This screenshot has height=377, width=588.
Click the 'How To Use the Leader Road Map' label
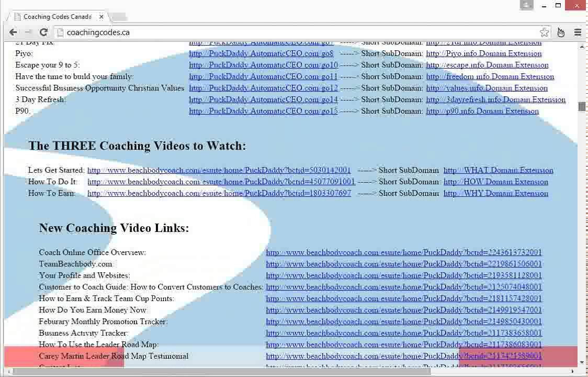(x=99, y=345)
